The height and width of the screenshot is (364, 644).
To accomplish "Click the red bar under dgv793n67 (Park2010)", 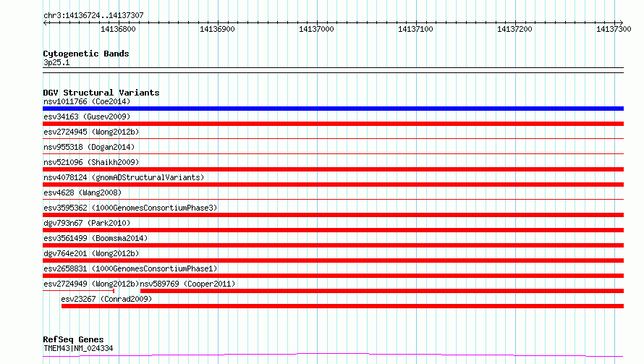I will click(333, 230).
